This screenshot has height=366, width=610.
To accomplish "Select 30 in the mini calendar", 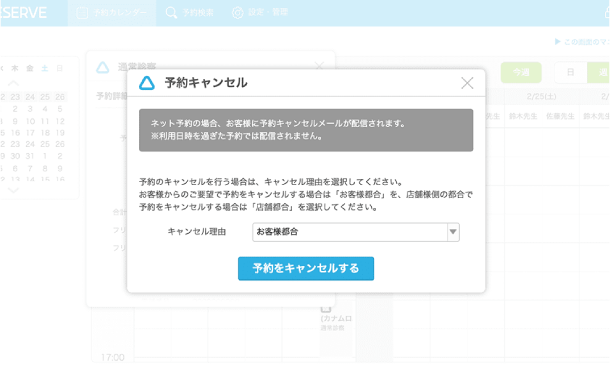I will click(15, 156).
